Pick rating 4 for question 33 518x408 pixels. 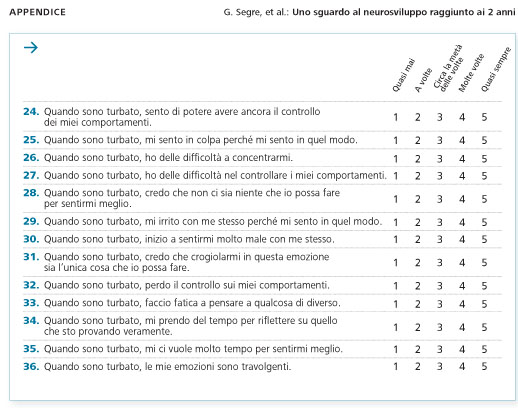[x=462, y=304]
